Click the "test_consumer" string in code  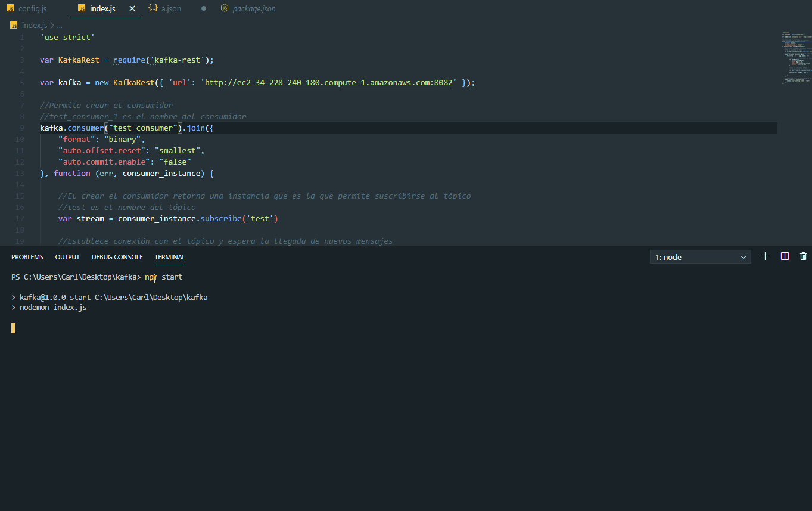(143, 128)
